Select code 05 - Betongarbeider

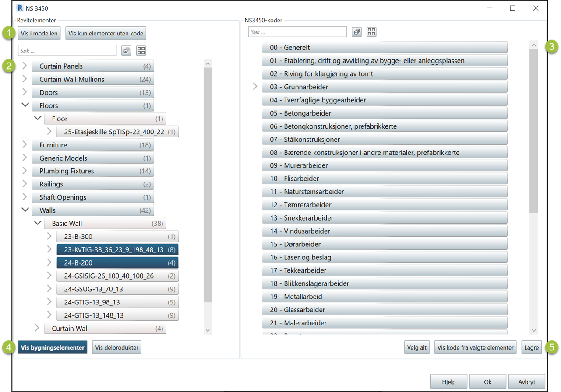point(385,113)
